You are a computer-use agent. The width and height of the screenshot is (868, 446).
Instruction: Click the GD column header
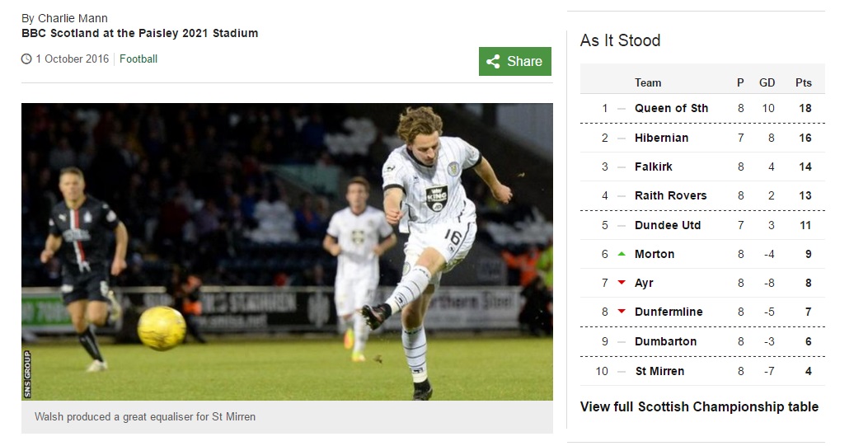click(x=767, y=83)
